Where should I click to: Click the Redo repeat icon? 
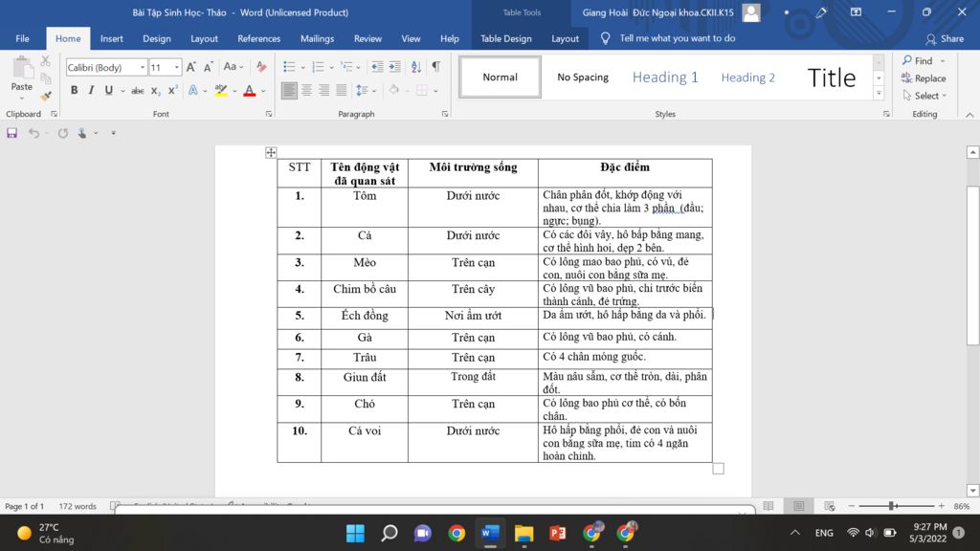point(62,133)
